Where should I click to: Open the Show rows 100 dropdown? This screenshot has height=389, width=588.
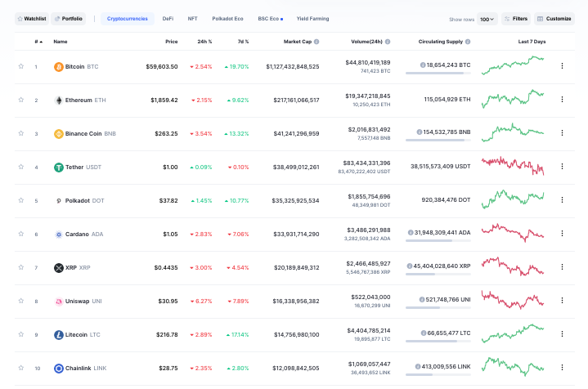487,19
